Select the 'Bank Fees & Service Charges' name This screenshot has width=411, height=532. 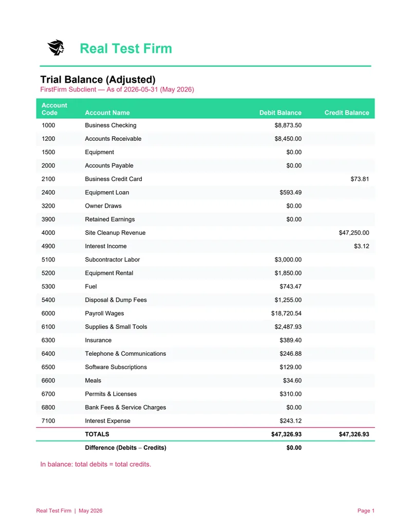tap(125, 408)
